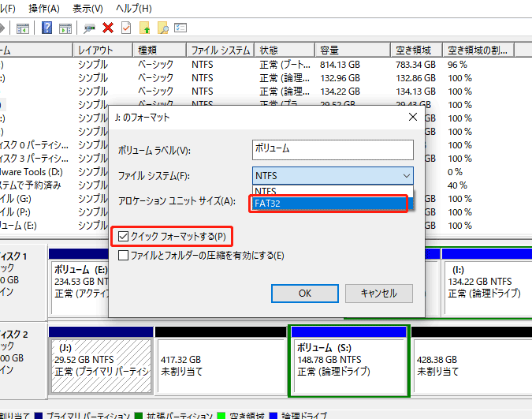Sort by the 状態 column header
Screen dimensions: 532x419
285,51
